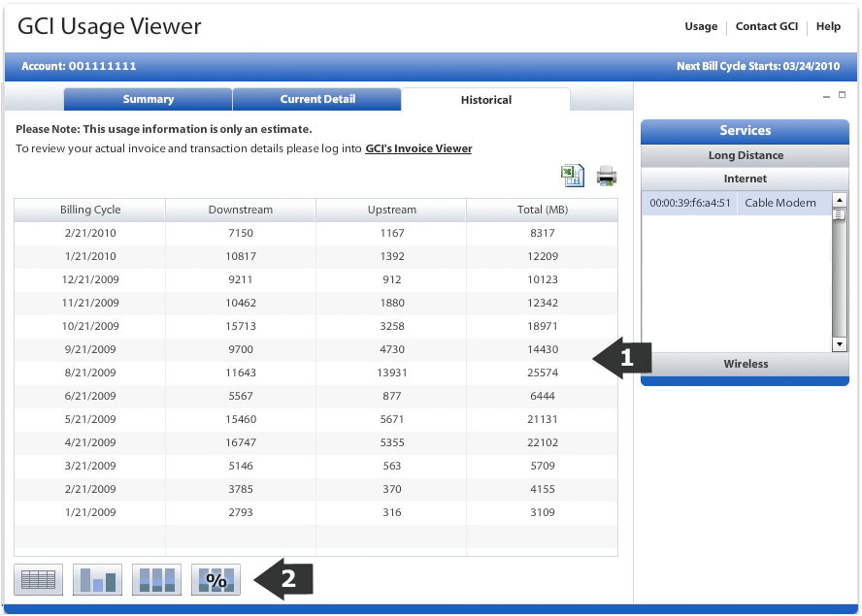Expand the Long Distance services section
Viewport: 862px width, 616px height.
[745, 155]
